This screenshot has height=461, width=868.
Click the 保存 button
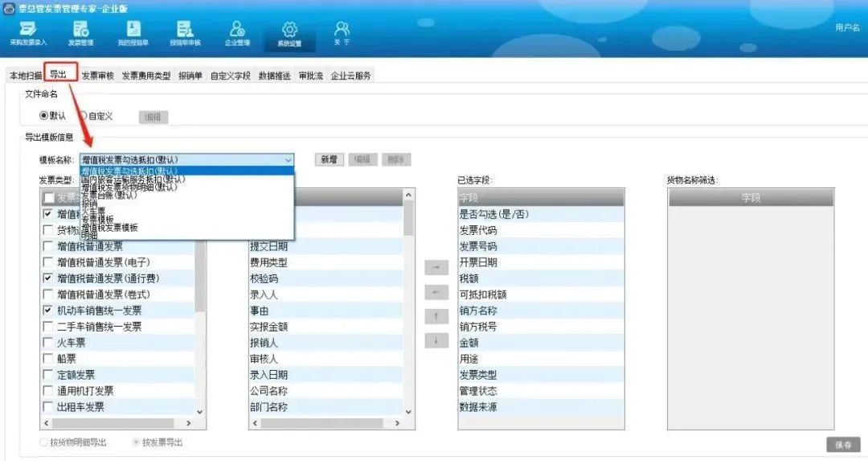click(843, 445)
